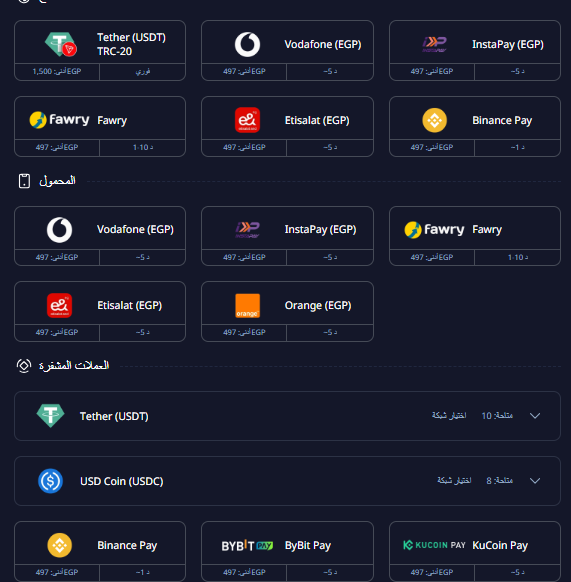The width and height of the screenshot is (571, 582).
Task: Expand the Tether (USDT) network chevron
Action: tap(535, 416)
